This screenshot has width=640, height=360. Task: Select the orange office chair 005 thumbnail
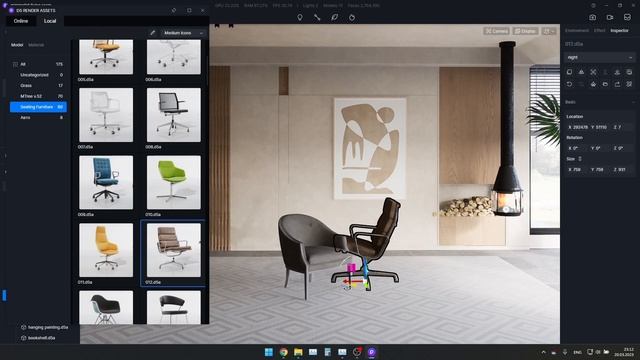106,57
